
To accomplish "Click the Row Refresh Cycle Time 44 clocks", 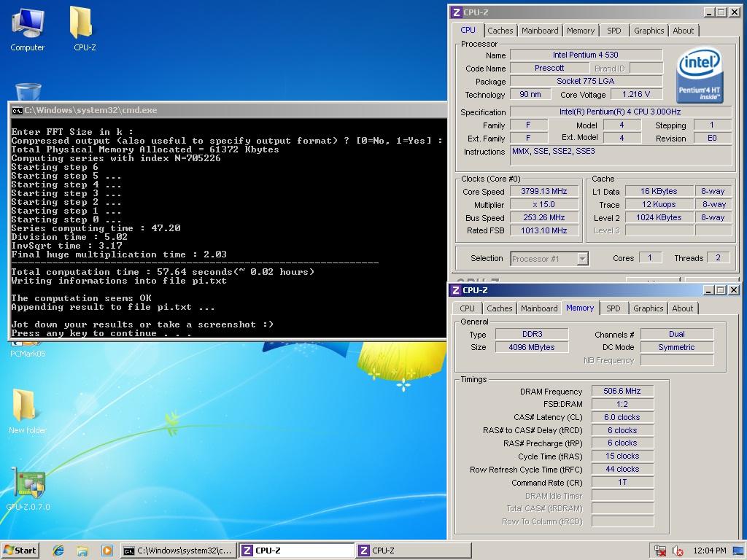I will tap(622, 469).
